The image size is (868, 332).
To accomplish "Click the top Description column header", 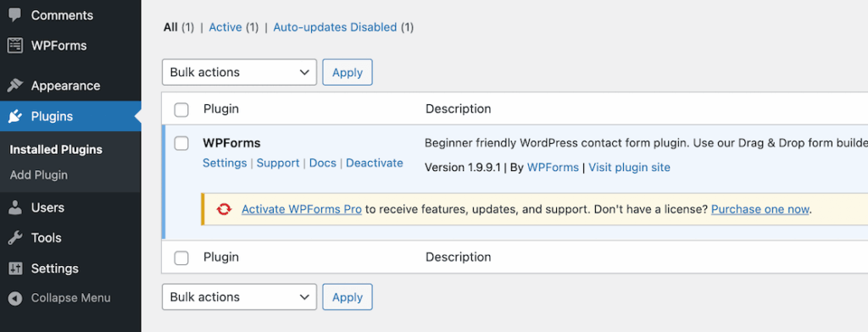I will point(459,109).
